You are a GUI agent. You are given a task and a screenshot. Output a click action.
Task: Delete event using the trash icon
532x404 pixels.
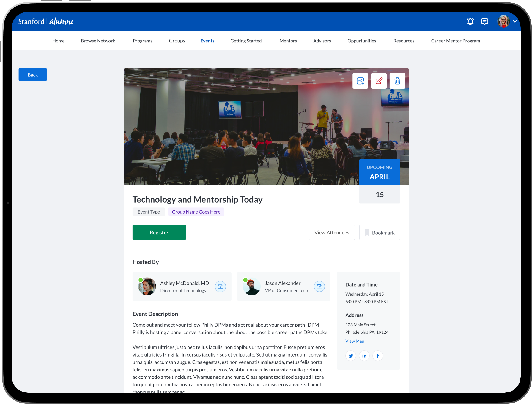click(x=397, y=81)
